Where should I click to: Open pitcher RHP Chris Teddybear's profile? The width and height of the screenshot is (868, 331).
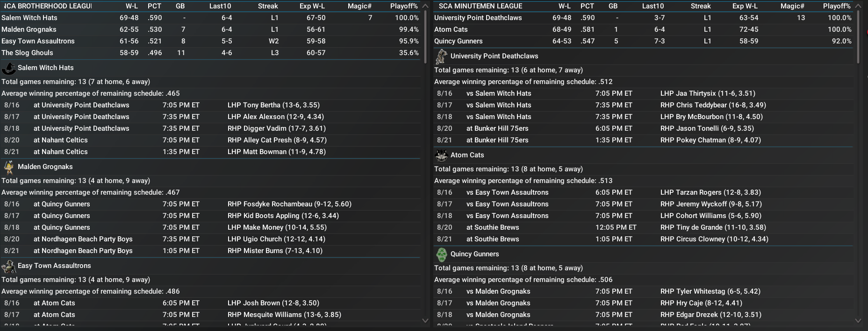(x=713, y=105)
